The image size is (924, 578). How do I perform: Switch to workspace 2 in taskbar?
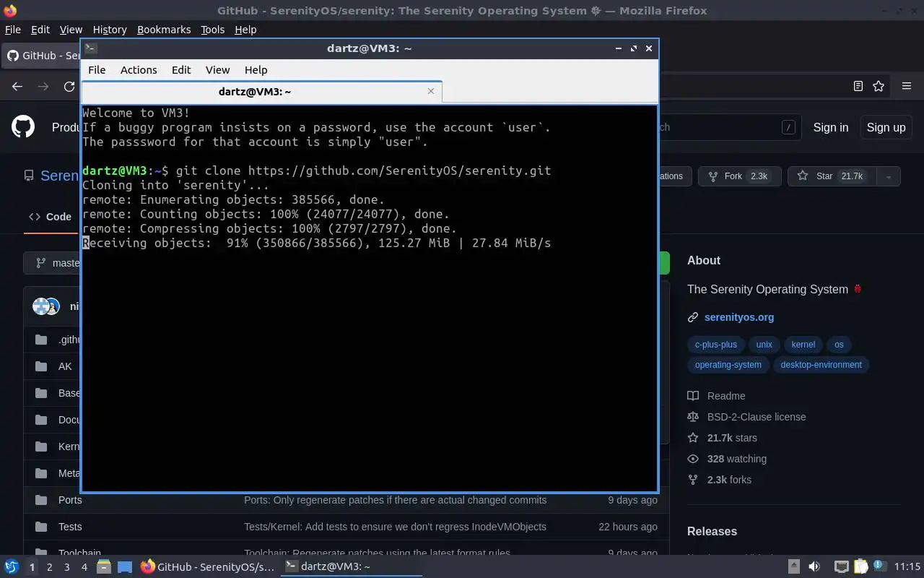[49, 567]
